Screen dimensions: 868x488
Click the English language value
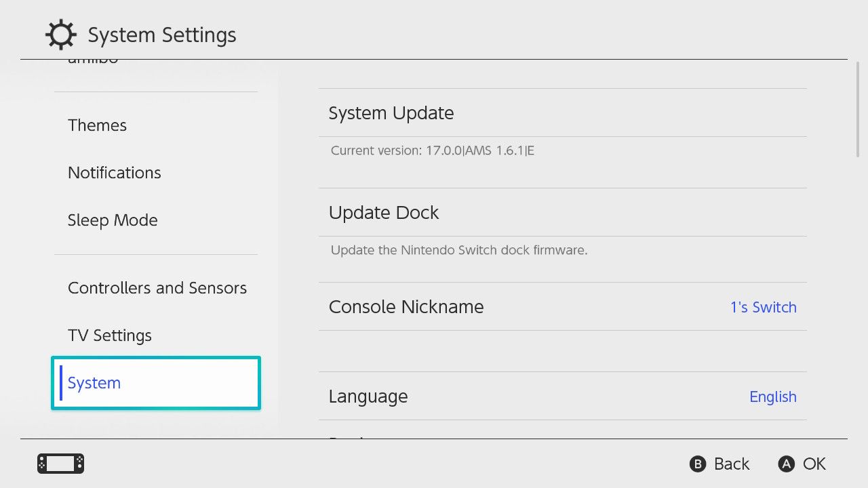(773, 397)
